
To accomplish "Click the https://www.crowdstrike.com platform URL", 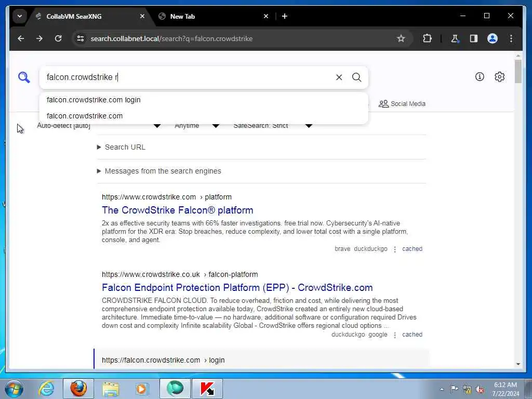I will point(167,197).
